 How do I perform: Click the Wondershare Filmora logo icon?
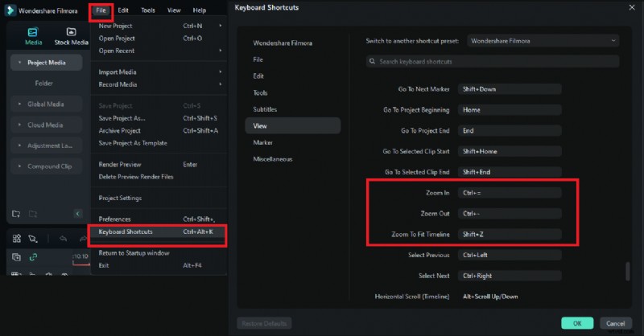[x=10, y=10]
